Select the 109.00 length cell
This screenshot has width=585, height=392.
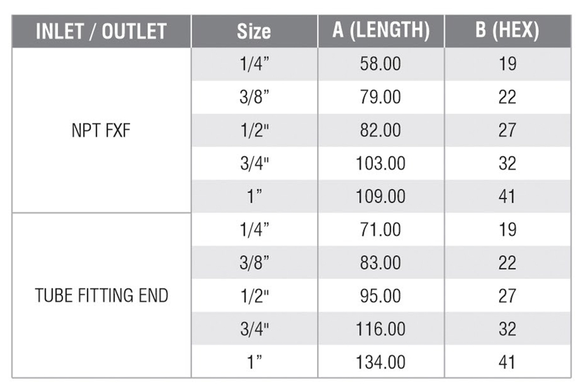[x=381, y=197]
